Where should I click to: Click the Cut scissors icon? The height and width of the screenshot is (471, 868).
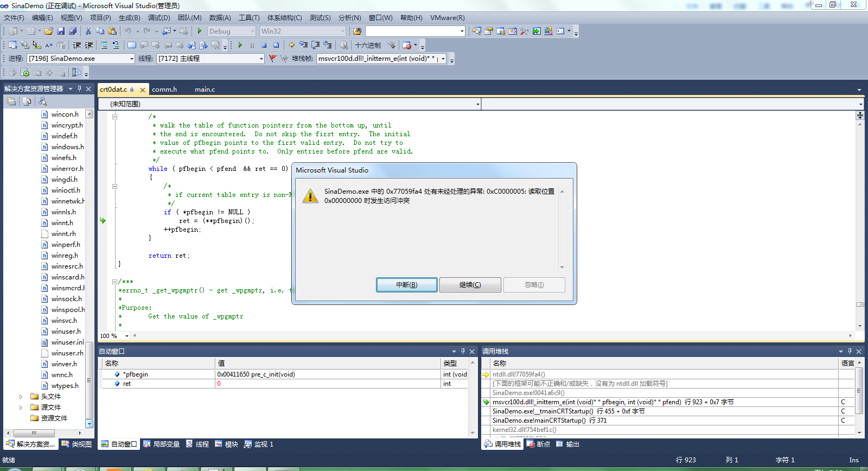[88, 31]
